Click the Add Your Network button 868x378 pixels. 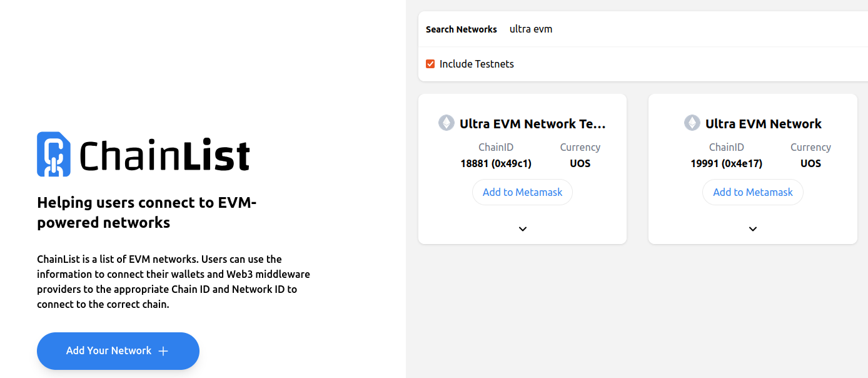(118, 351)
